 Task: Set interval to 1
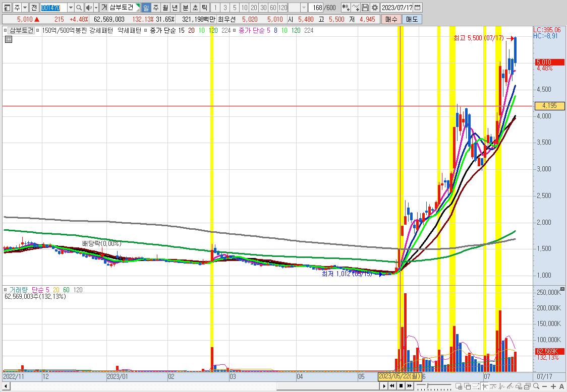(215, 8)
